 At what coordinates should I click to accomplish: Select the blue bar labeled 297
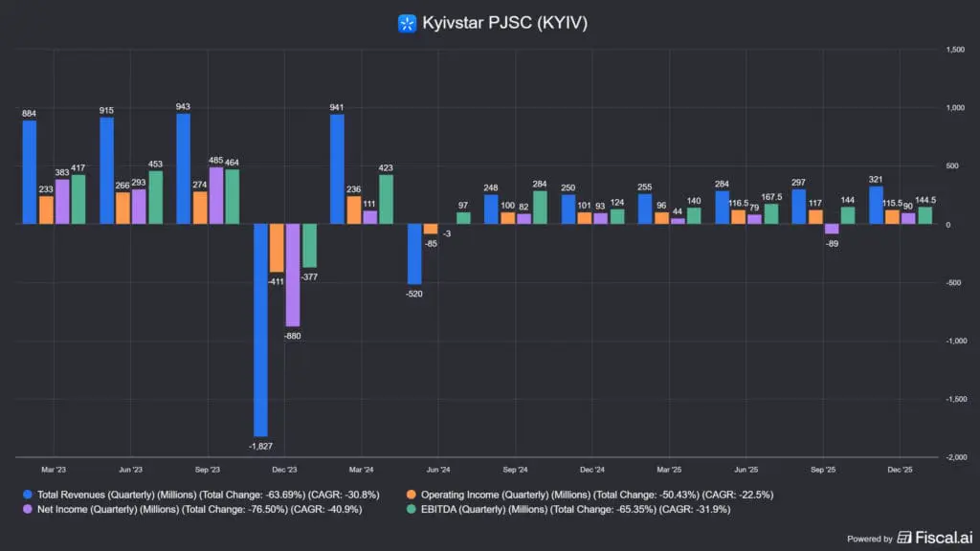[799, 207]
